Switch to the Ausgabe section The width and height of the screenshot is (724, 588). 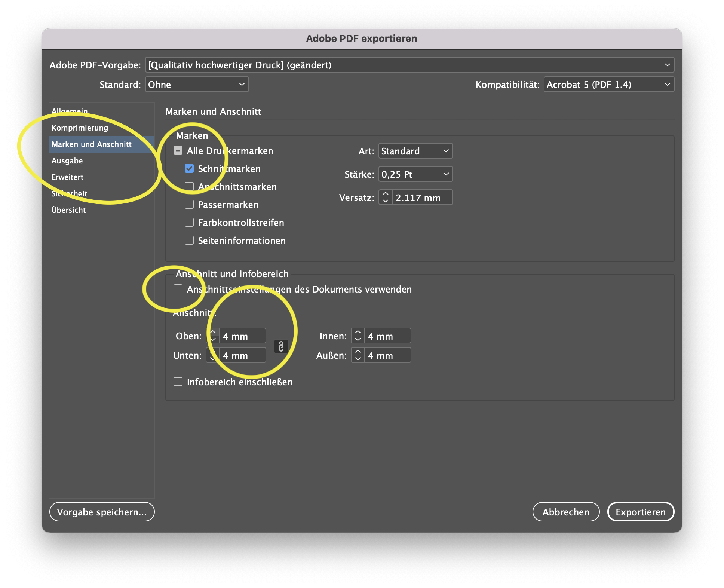click(x=67, y=161)
